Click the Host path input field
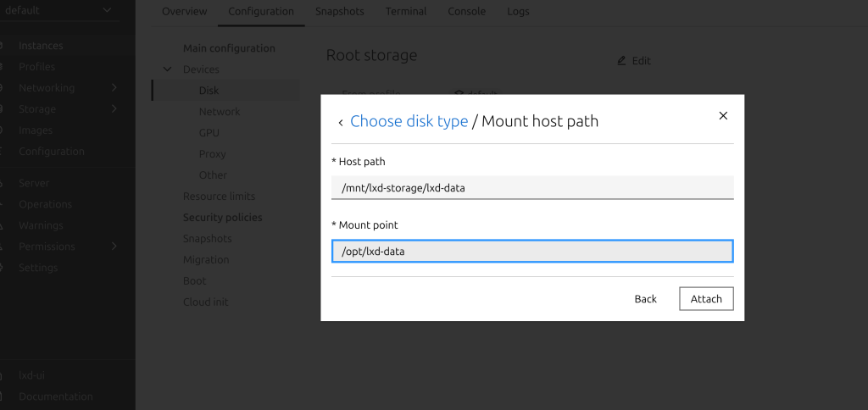 click(x=531, y=188)
